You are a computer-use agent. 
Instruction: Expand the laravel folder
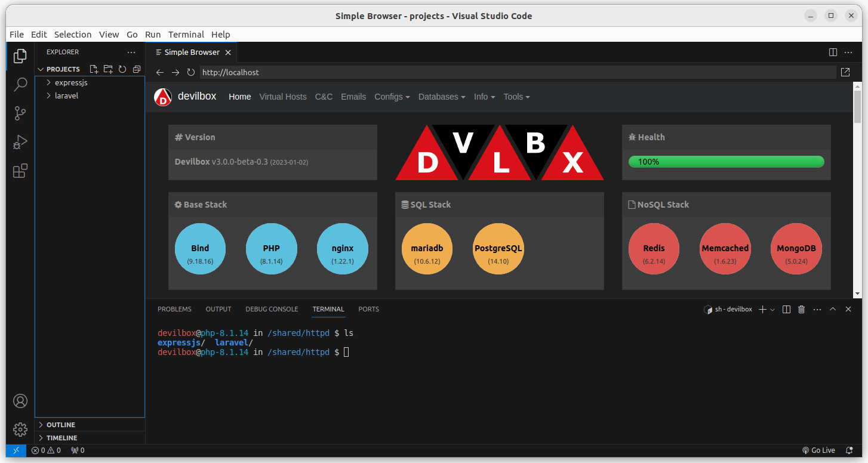pyautogui.click(x=66, y=95)
